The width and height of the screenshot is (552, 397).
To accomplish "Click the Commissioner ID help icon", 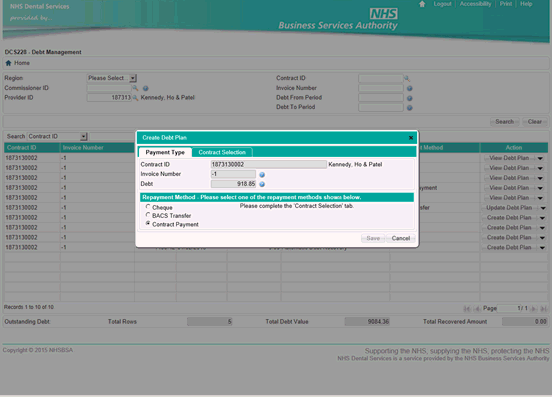I will (x=145, y=88).
